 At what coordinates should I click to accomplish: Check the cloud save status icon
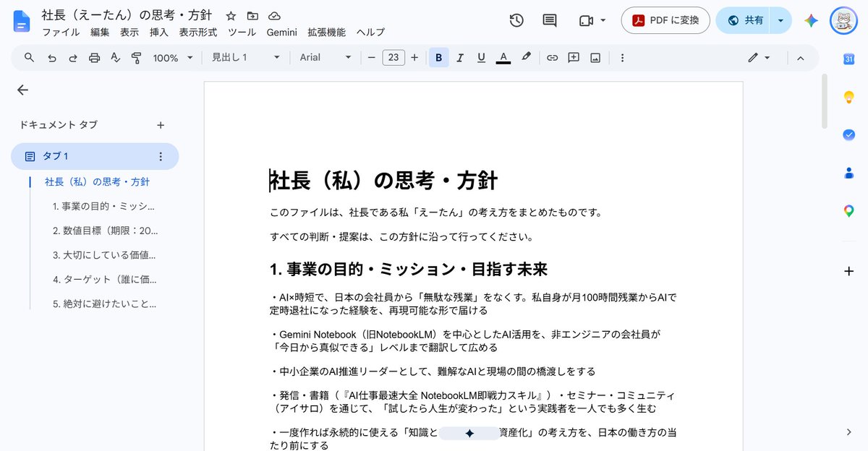274,15
